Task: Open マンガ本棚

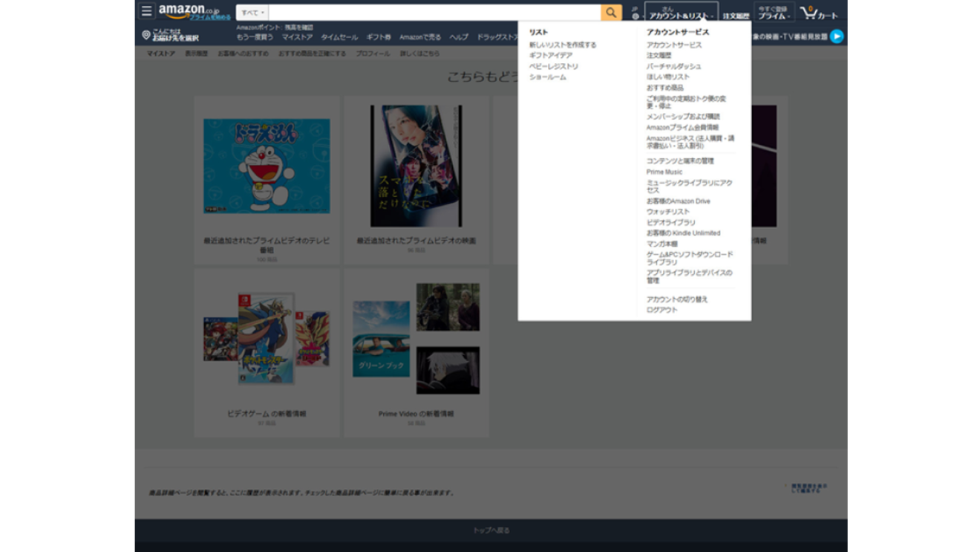Action: point(661,244)
